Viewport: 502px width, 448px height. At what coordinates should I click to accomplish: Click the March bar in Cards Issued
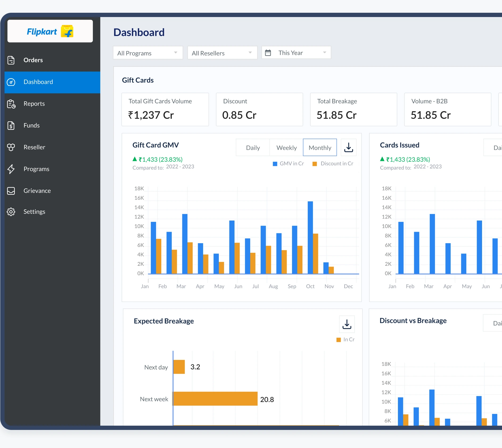click(x=432, y=244)
